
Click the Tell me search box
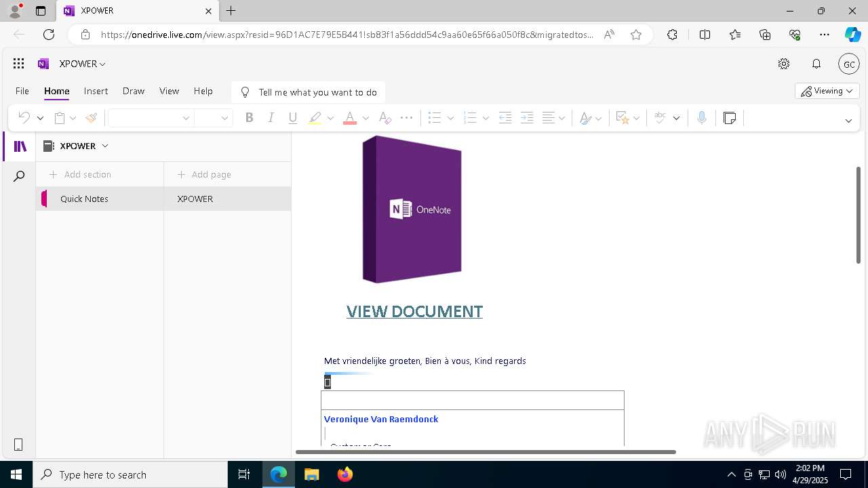[309, 92]
